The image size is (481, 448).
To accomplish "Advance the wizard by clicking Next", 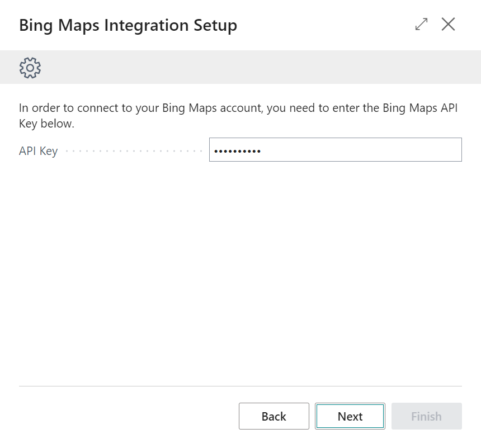I will click(x=350, y=416).
